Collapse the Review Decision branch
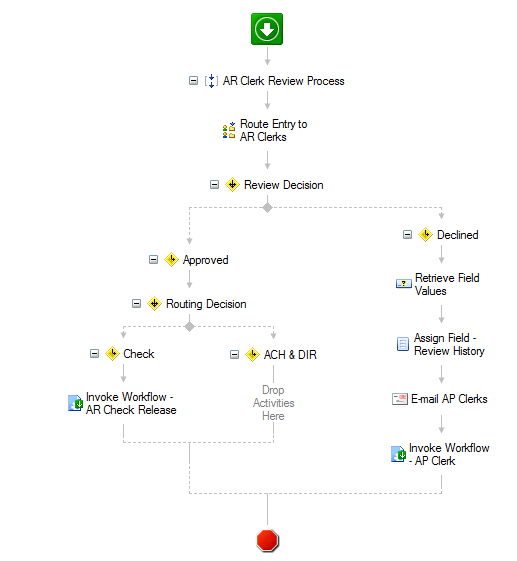Image resolution: width=517 pixels, height=561 pixels. [214, 185]
